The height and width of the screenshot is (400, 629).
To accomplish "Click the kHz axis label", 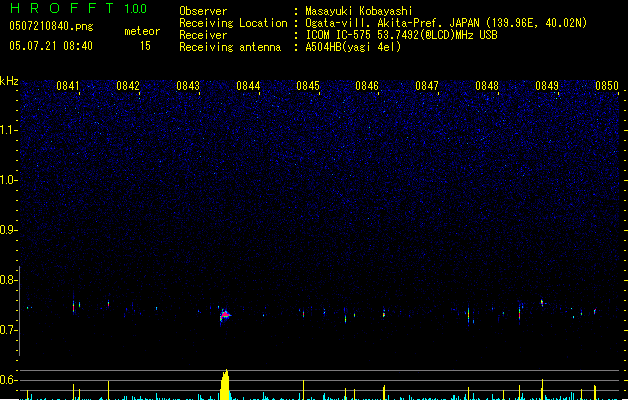I will (9, 81).
